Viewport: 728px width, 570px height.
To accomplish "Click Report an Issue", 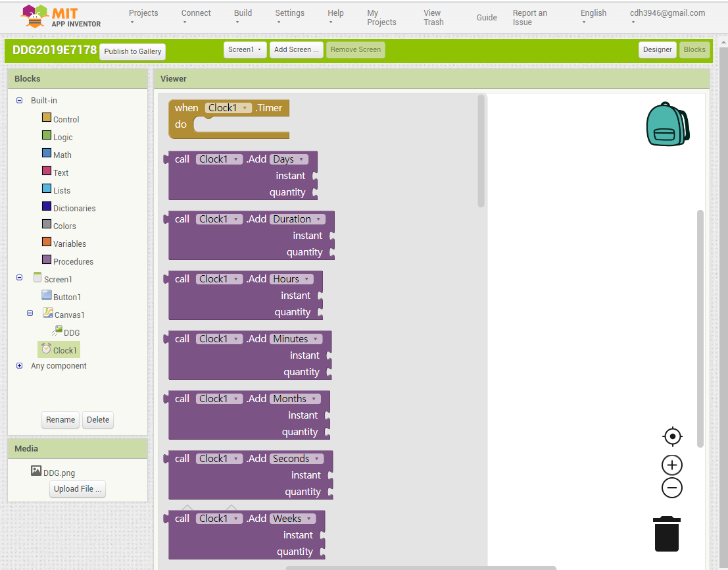I will click(530, 18).
